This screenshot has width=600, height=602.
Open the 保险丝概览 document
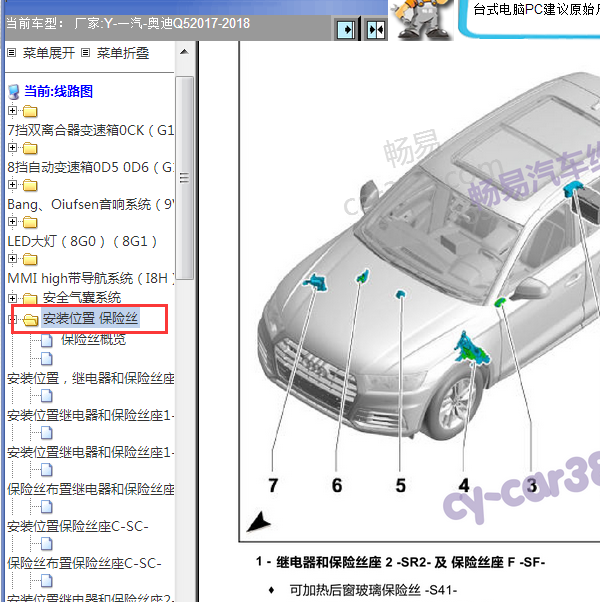[93, 339]
